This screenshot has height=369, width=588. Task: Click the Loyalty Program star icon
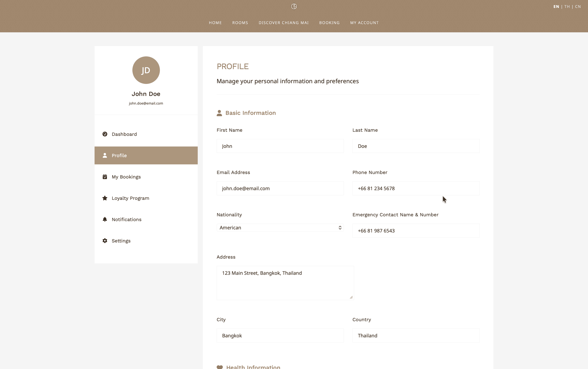coord(105,198)
